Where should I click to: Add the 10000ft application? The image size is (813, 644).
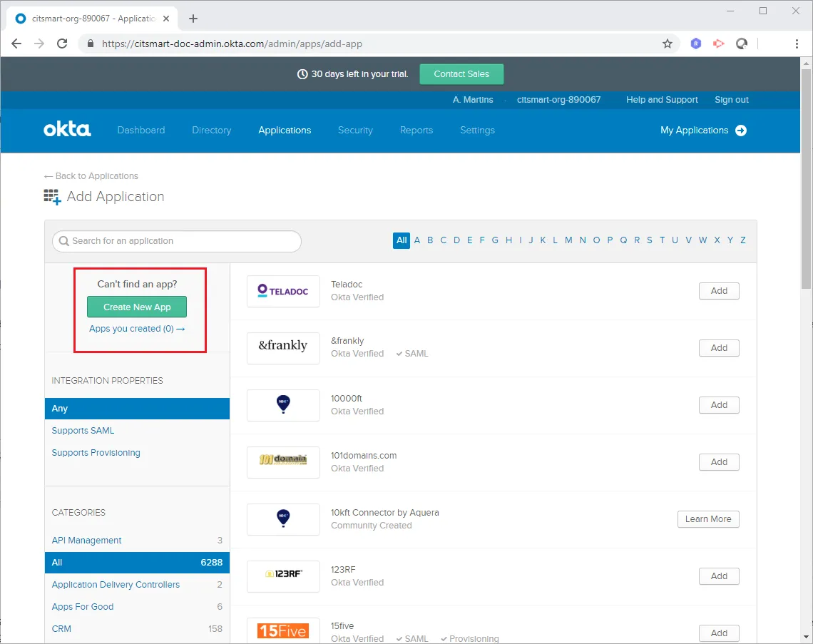click(719, 405)
